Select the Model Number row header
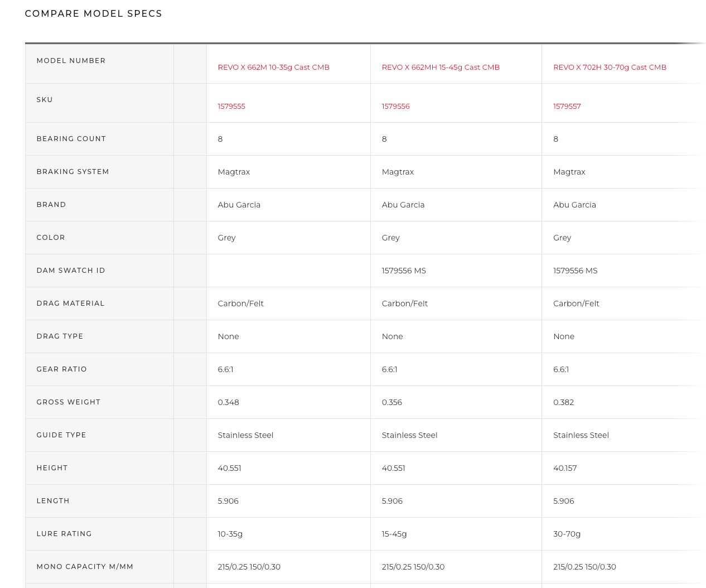 pyautogui.click(x=71, y=61)
